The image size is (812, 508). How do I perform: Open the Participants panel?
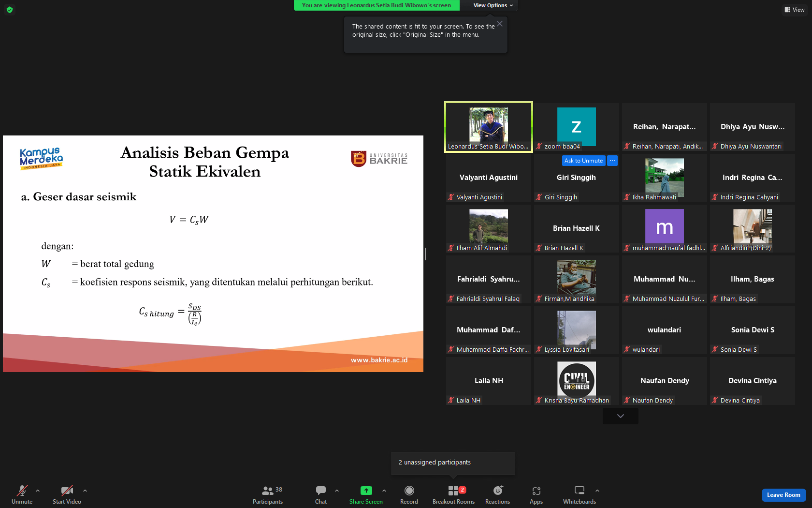pyautogui.click(x=268, y=494)
